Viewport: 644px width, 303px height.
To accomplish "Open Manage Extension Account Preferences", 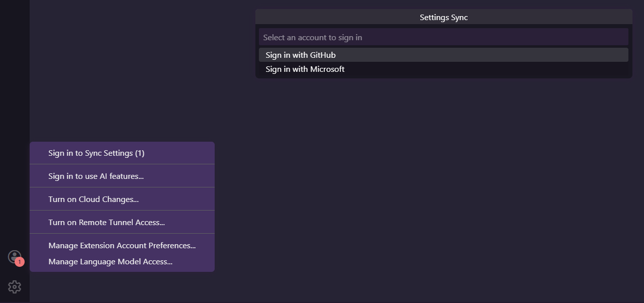I will (x=122, y=246).
